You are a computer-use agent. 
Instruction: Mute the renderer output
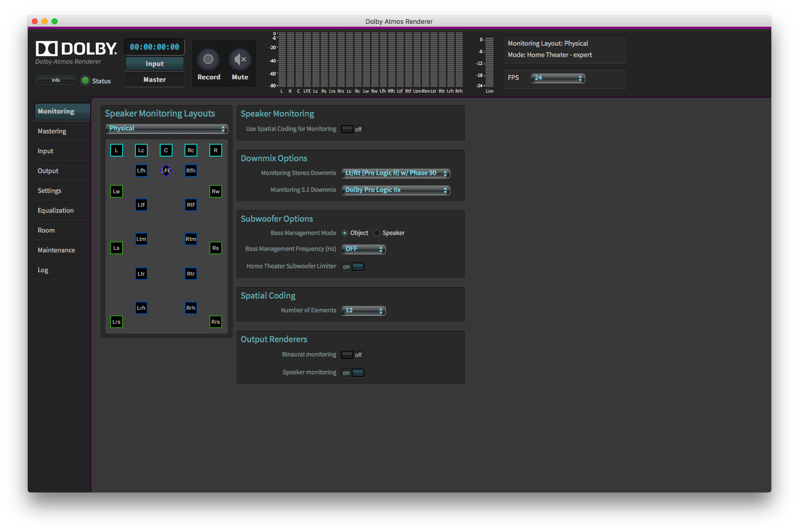(240, 59)
